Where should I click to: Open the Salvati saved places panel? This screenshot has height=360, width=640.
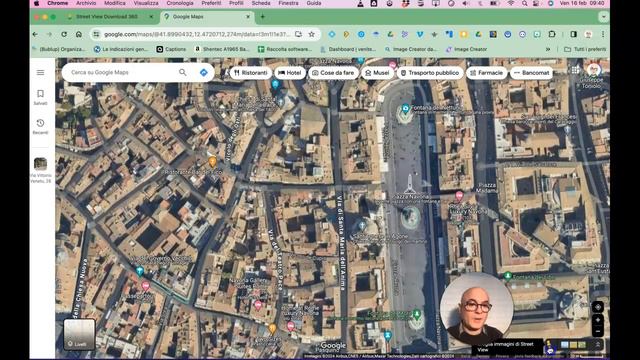coord(40,97)
